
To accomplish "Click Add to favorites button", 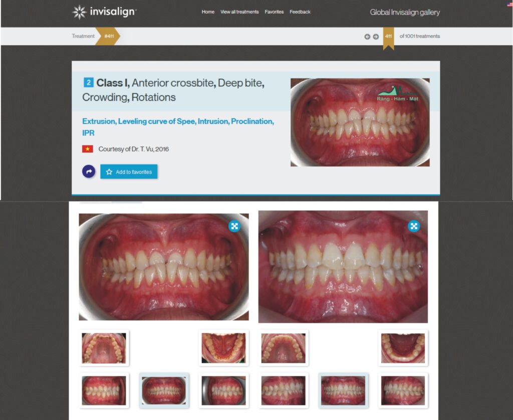I will point(129,172).
